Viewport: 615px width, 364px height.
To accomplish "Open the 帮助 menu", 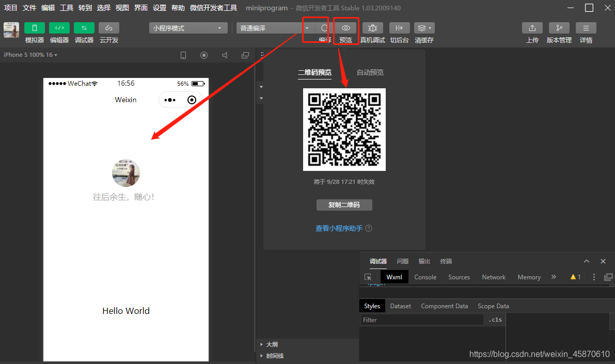I will tap(178, 8).
